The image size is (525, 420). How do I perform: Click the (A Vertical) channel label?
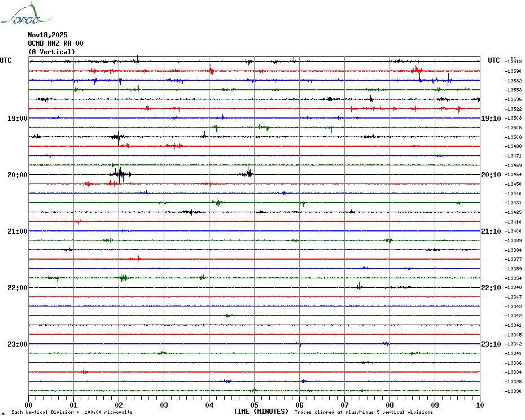point(51,52)
